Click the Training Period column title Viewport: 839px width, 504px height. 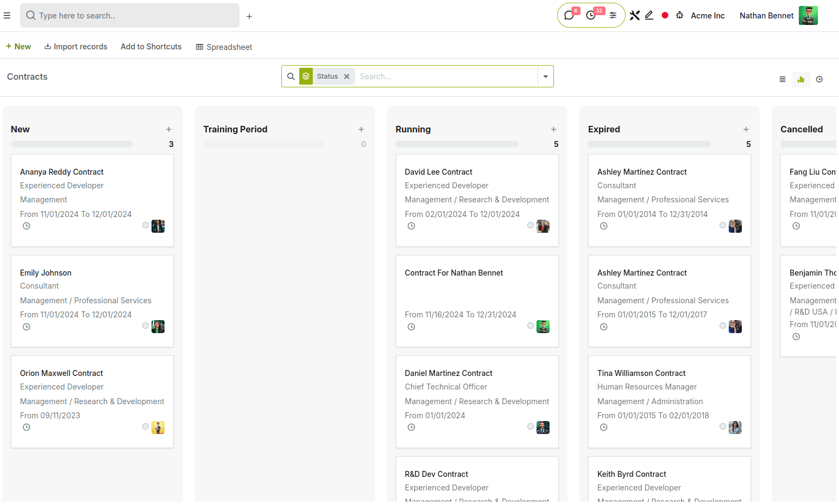pos(235,129)
